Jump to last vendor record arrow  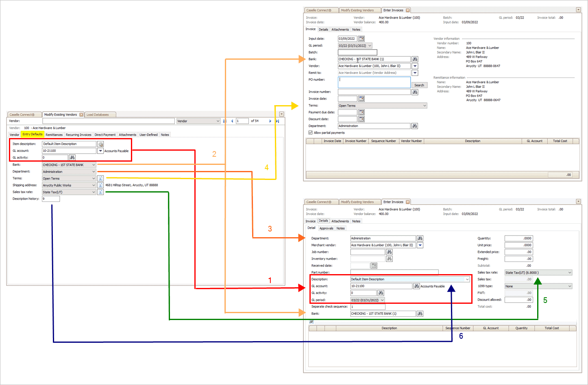click(x=277, y=121)
